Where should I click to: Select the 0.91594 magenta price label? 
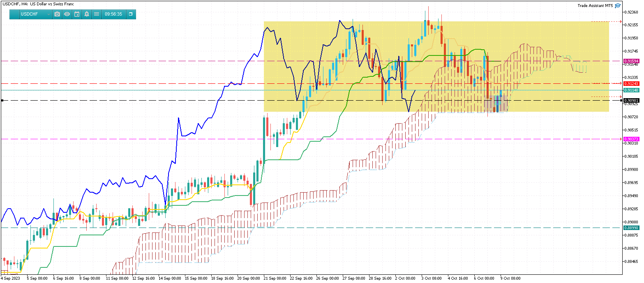[631, 61]
